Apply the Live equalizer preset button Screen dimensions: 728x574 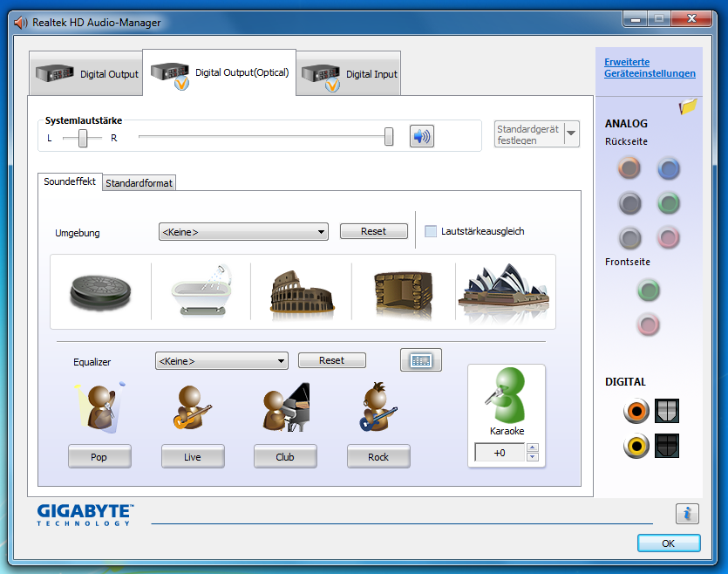pos(193,456)
